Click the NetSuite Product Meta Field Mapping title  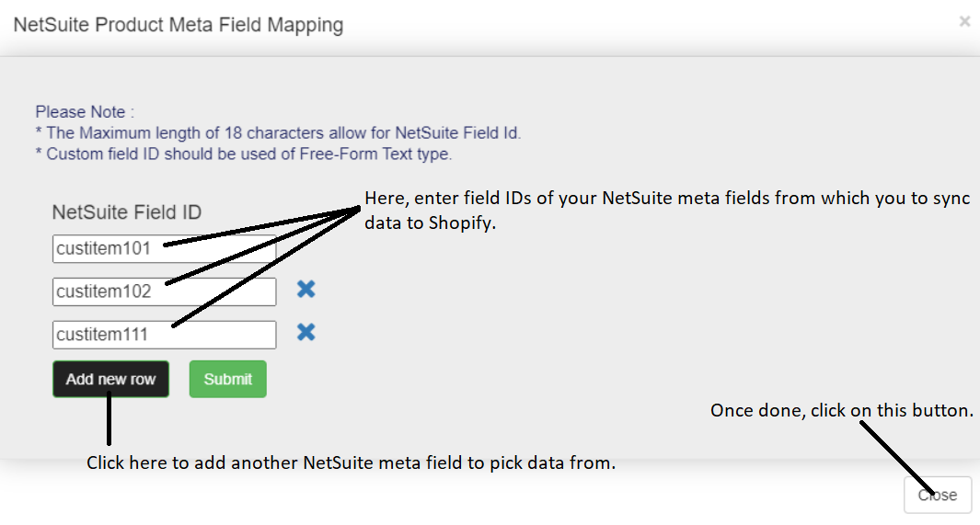coord(179,25)
